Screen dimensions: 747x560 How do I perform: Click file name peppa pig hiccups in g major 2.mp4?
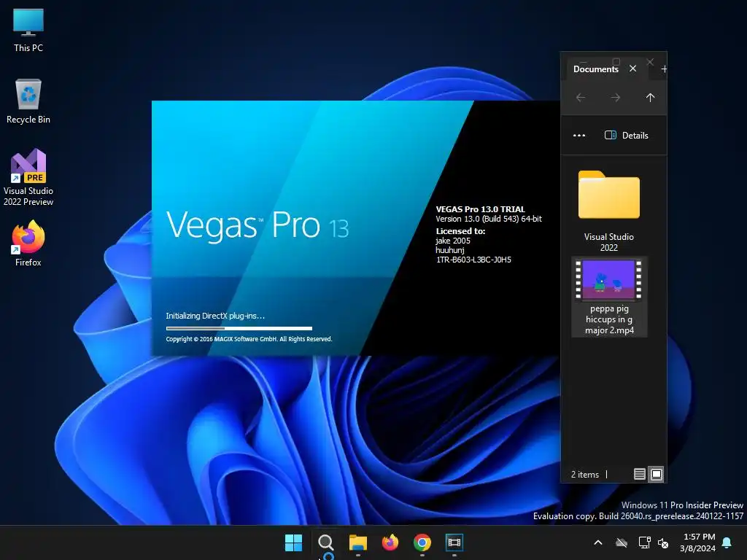609,319
